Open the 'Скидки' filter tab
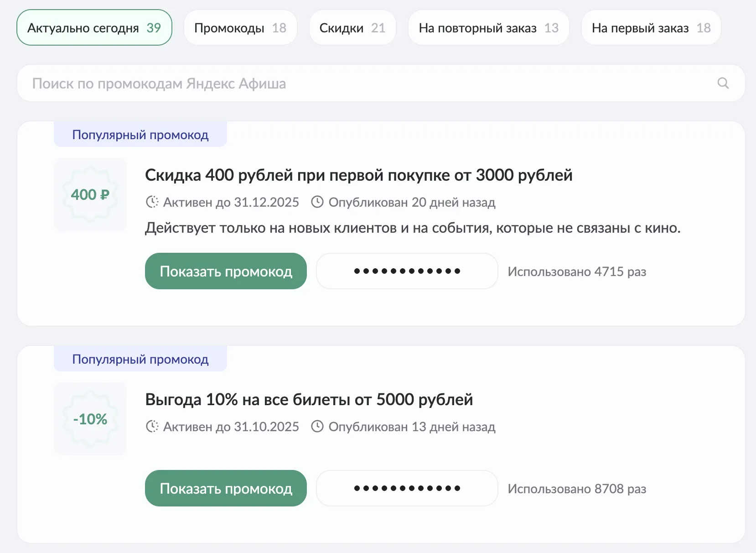The width and height of the screenshot is (756, 553). coord(352,28)
